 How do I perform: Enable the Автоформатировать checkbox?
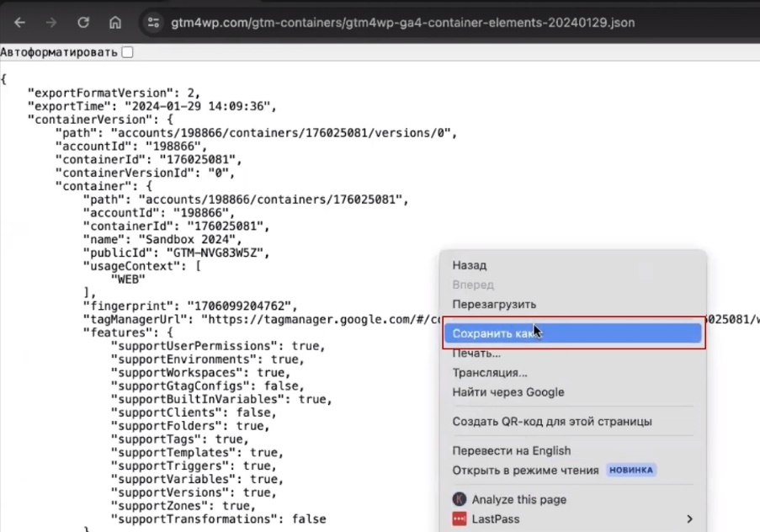tap(127, 52)
